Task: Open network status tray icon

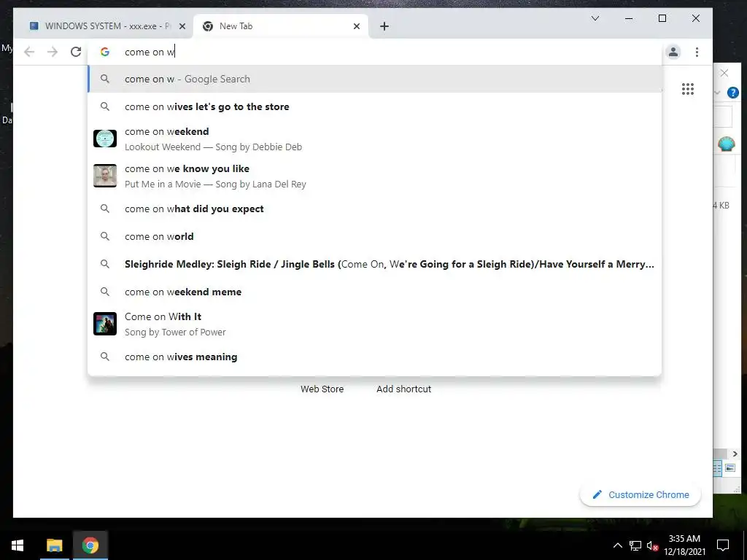Action: click(635, 545)
